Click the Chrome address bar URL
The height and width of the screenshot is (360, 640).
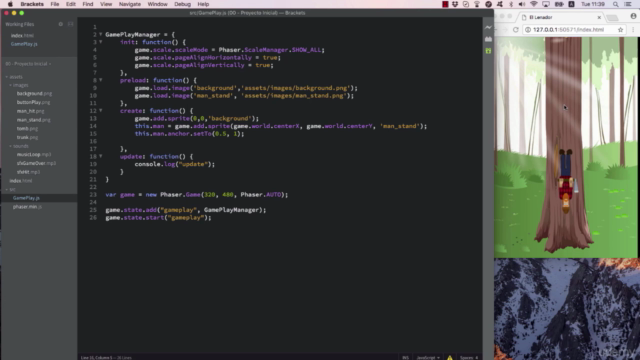click(x=568, y=30)
